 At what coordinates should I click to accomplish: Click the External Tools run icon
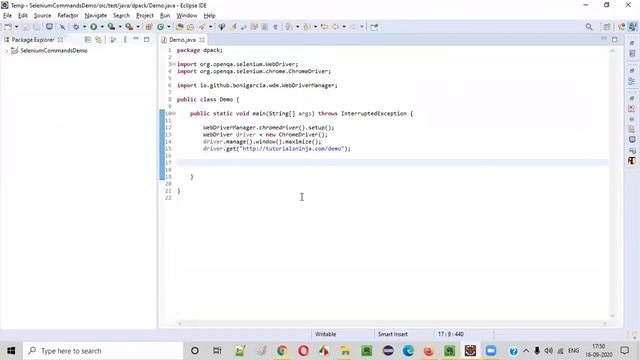(129, 27)
